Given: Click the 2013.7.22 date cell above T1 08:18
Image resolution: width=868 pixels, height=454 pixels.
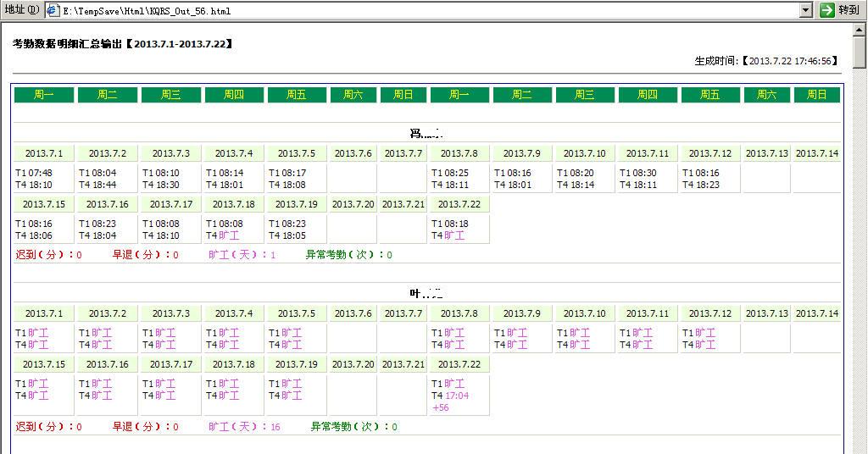Looking at the screenshot, I should (x=459, y=205).
